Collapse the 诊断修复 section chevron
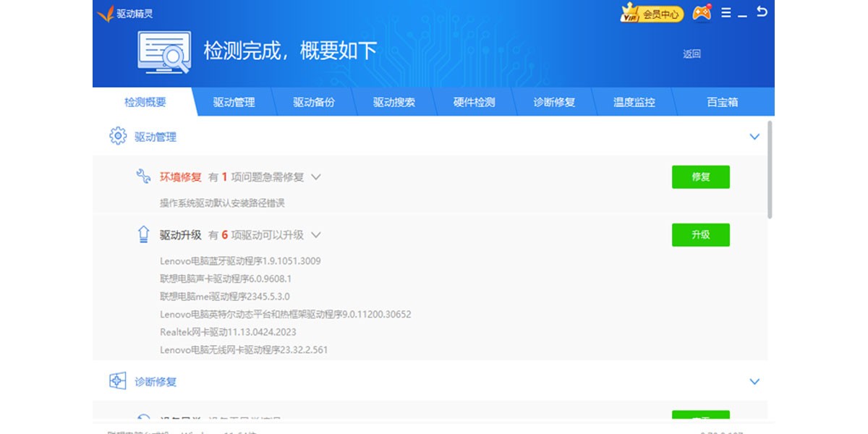Viewport: 868px width, 434px height. point(754,382)
